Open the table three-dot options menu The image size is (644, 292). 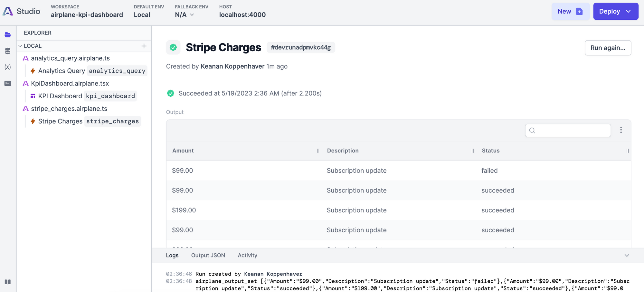[621, 130]
